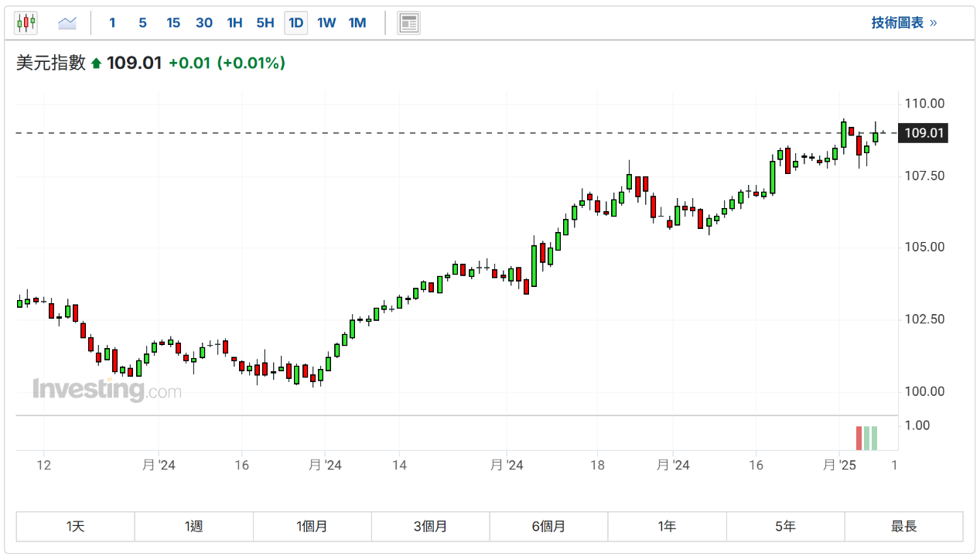Select the 1 minute interval
The image size is (980, 560).
112,23
